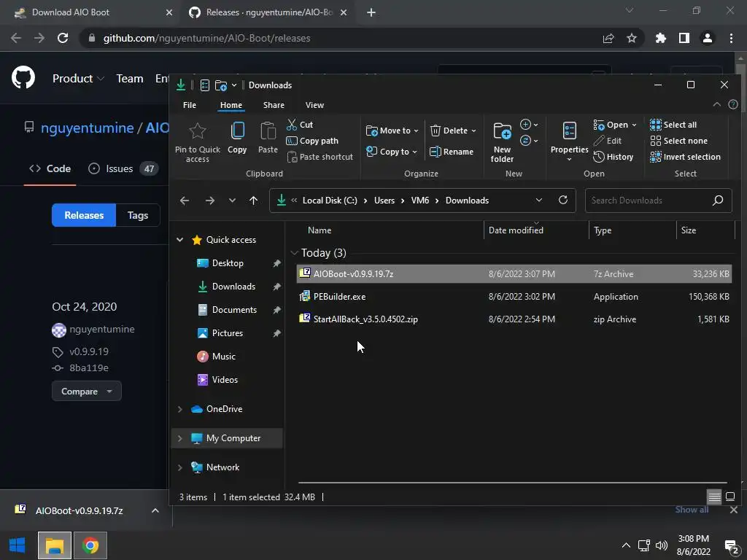Switch to the View ribbon tab
747x560 pixels.
(314, 105)
